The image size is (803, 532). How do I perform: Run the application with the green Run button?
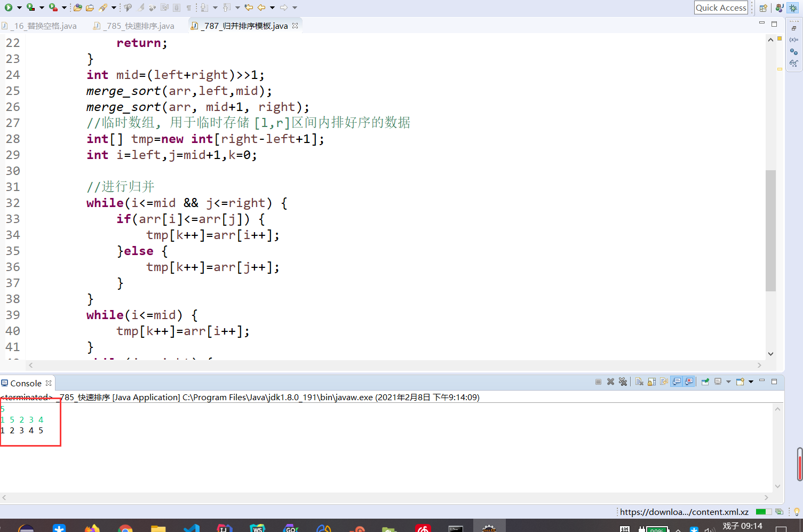click(x=9, y=9)
